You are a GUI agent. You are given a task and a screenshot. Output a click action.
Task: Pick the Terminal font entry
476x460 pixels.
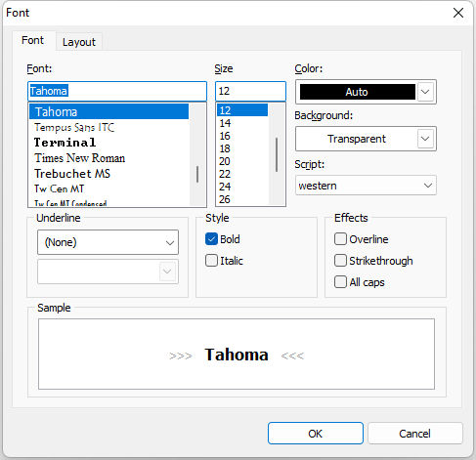point(108,143)
